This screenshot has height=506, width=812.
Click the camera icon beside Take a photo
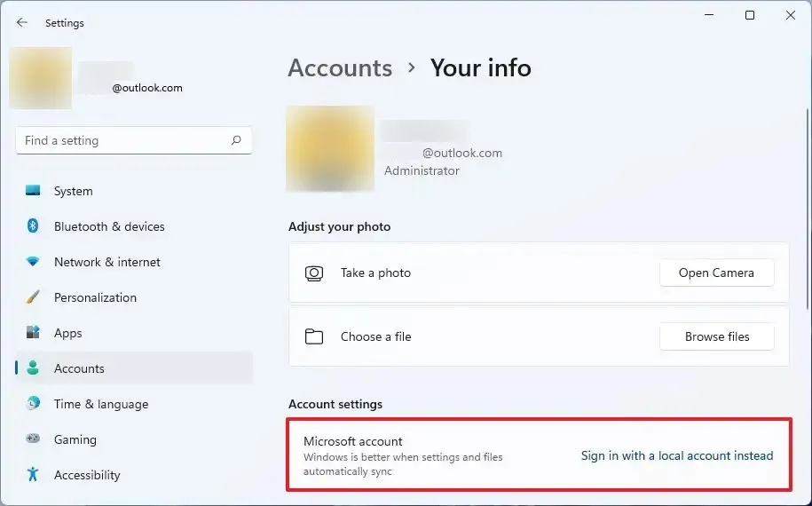(314, 273)
